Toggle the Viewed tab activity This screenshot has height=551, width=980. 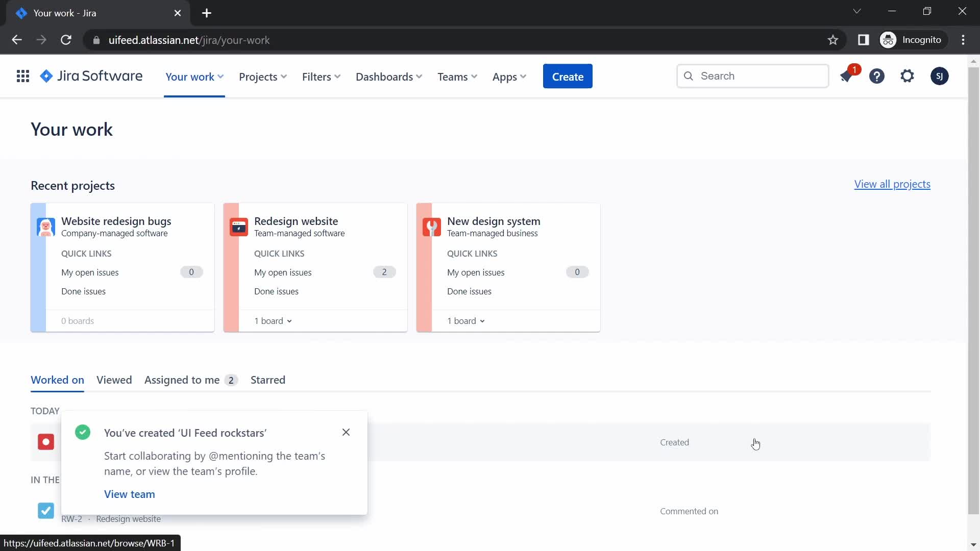(114, 380)
